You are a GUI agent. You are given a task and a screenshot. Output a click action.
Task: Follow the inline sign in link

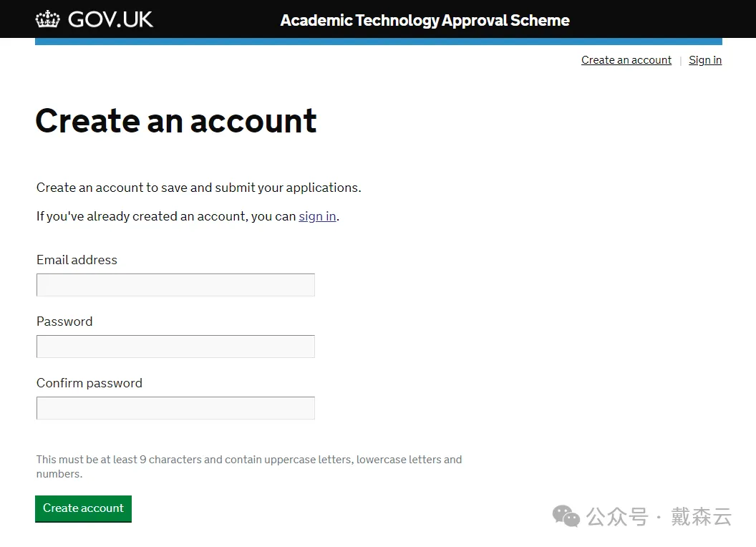click(317, 216)
